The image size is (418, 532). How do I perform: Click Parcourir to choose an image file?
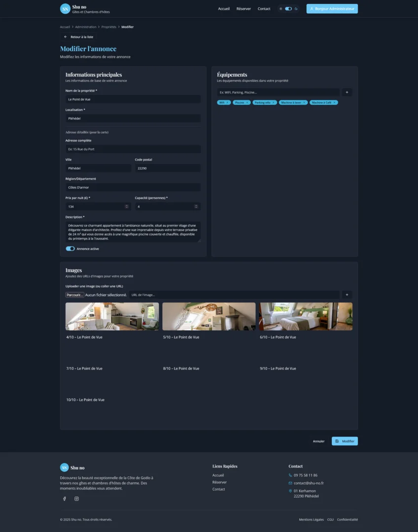pyautogui.click(x=75, y=295)
